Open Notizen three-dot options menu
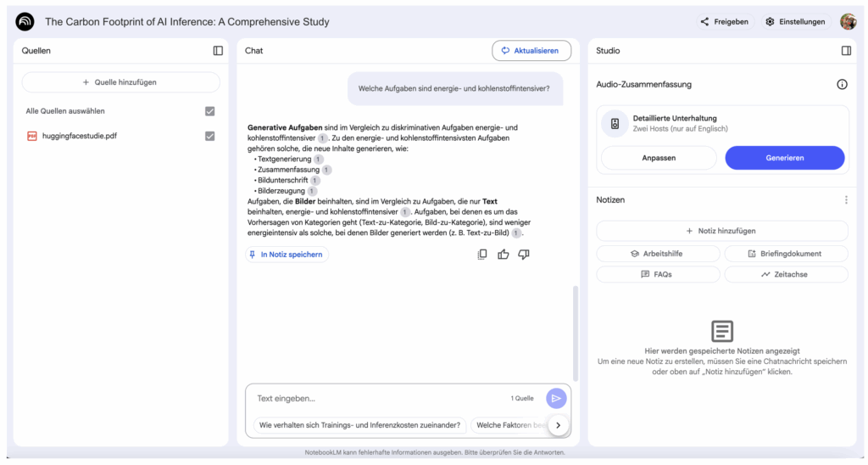 click(x=845, y=200)
